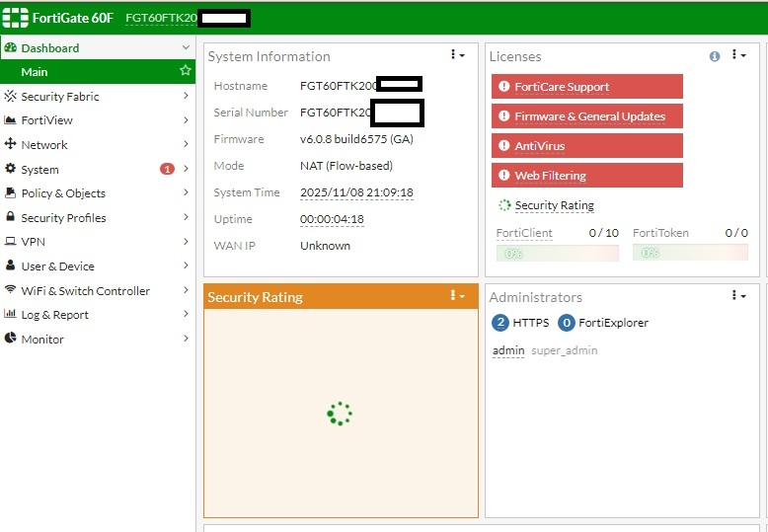Expand the WiFi & Switch Controller chevron
Image resolution: width=768 pixels, height=532 pixels.
[x=186, y=289]
